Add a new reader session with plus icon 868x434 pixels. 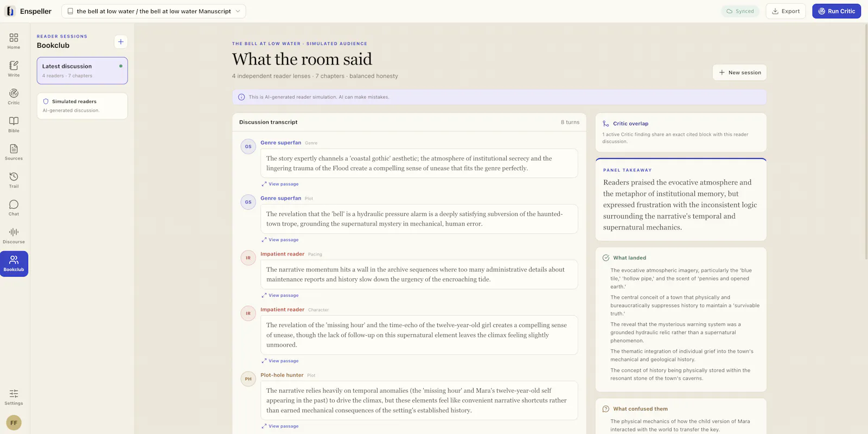click(x=121, y=42)
